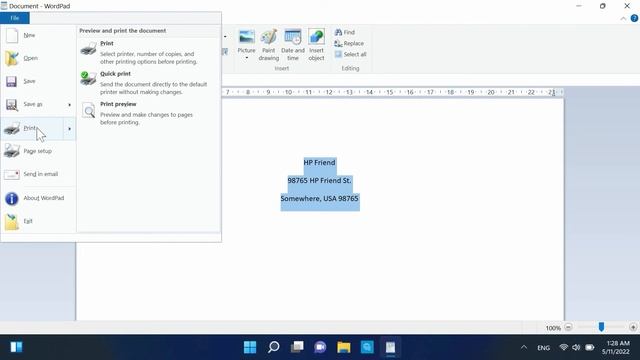This screenshot has height=360, width=640.
Task: Choose Open in the File menu
Action: 38,58
